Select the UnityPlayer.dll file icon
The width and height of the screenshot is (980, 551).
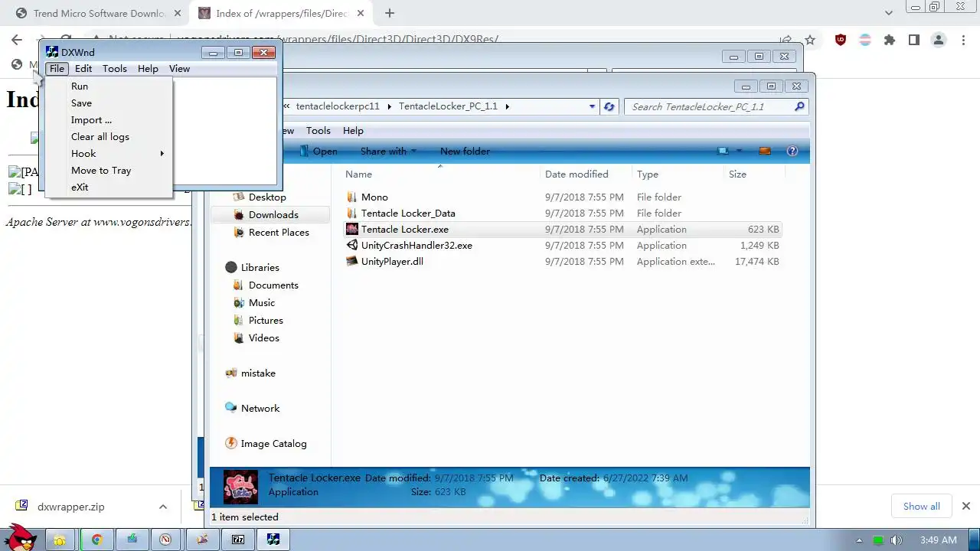coord(351,261)
